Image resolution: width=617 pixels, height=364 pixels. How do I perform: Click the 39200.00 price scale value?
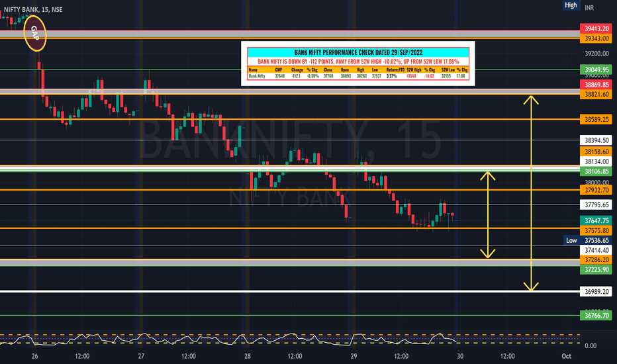point(597,54)
